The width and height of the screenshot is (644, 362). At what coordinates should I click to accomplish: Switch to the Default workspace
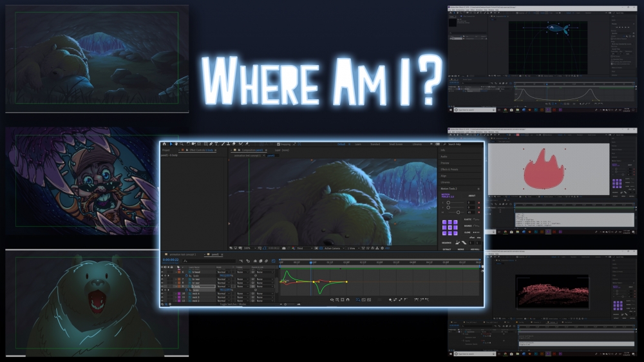[x=341, y=144]
